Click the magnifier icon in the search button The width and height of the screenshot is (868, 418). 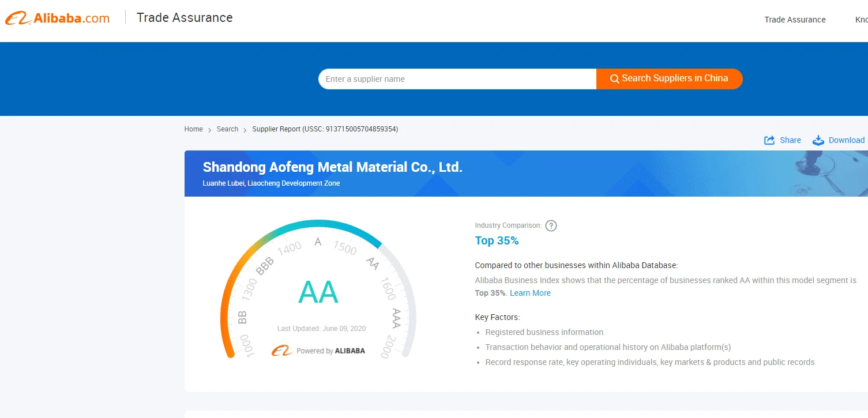pos(614,79)
